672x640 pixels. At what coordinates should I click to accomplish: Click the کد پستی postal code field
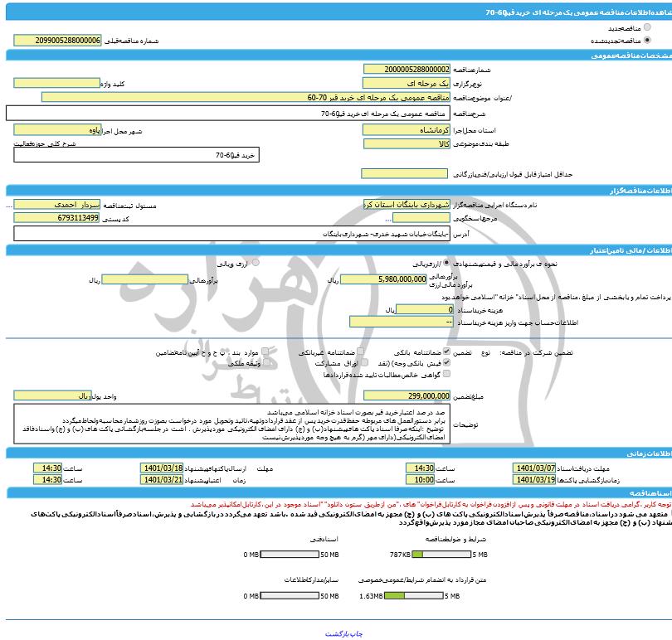[x=66, y=217]
